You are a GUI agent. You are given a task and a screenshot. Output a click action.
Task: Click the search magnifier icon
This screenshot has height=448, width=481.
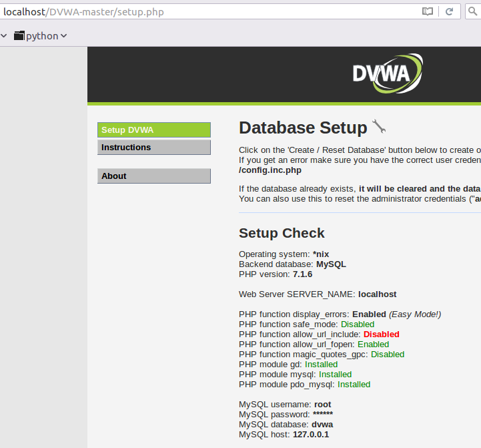(473, 11)
